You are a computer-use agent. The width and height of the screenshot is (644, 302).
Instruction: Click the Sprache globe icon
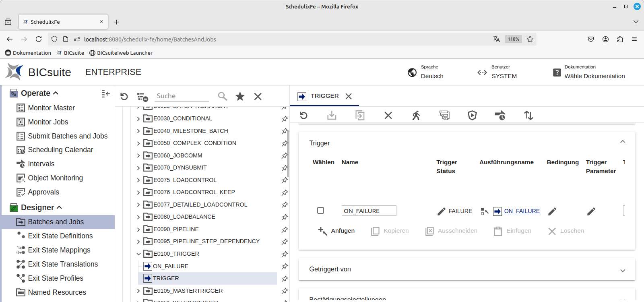point(412,72)
